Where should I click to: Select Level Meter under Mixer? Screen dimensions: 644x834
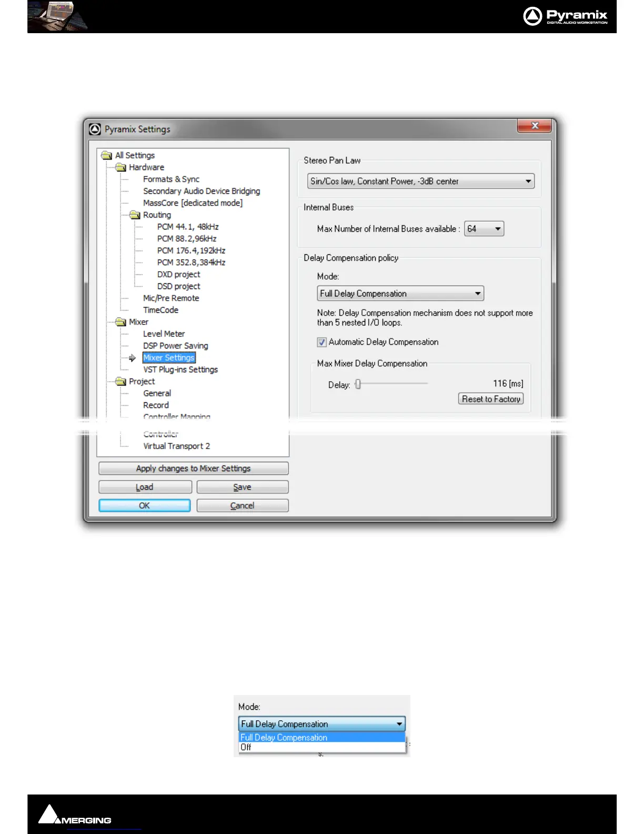(164, 334)
